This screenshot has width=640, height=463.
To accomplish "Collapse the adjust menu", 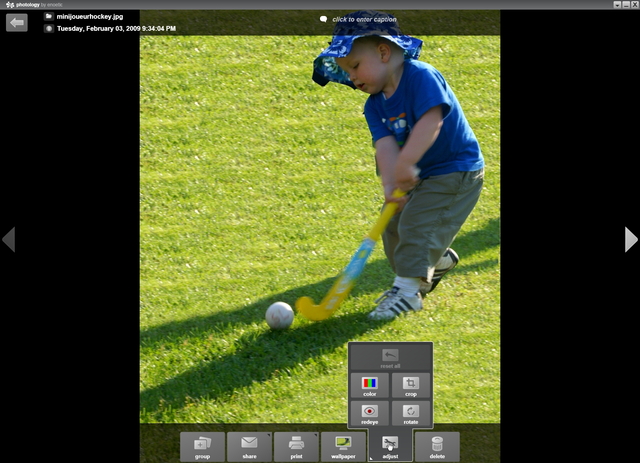I will [390, 446].
